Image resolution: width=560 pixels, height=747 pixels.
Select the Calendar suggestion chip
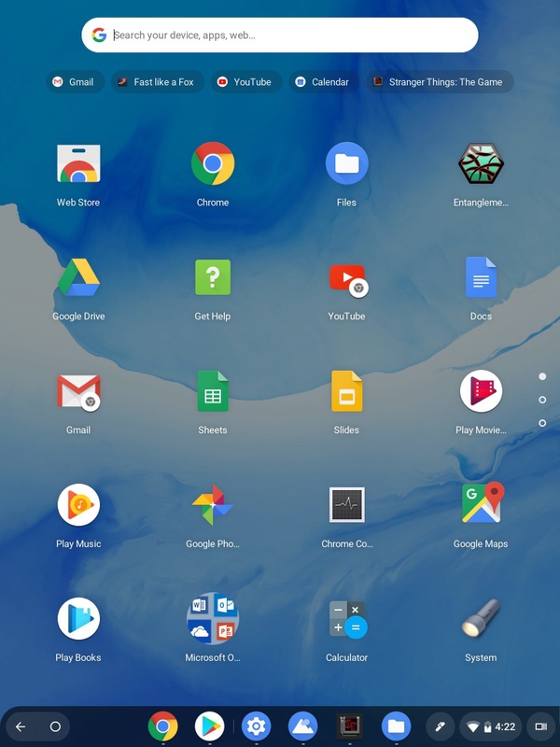(324, 82)
